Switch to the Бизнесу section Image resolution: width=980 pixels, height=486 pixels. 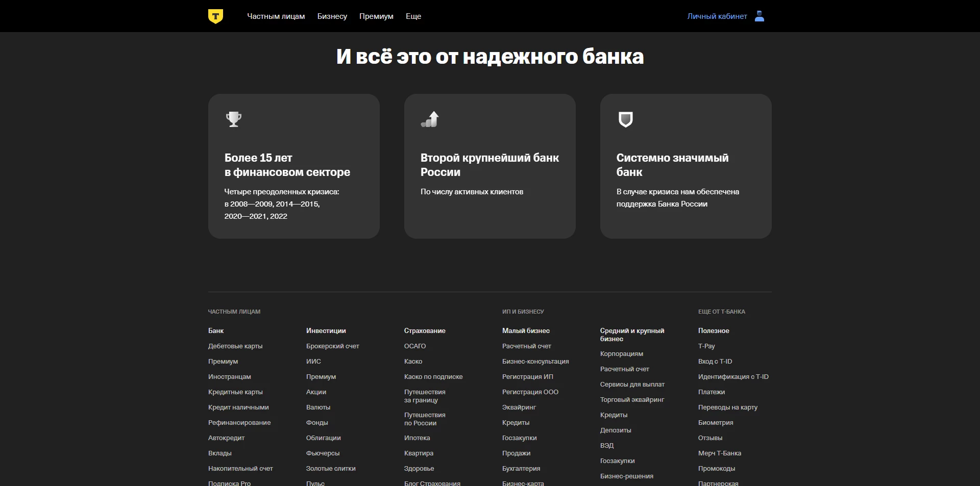tap(332, 16)
